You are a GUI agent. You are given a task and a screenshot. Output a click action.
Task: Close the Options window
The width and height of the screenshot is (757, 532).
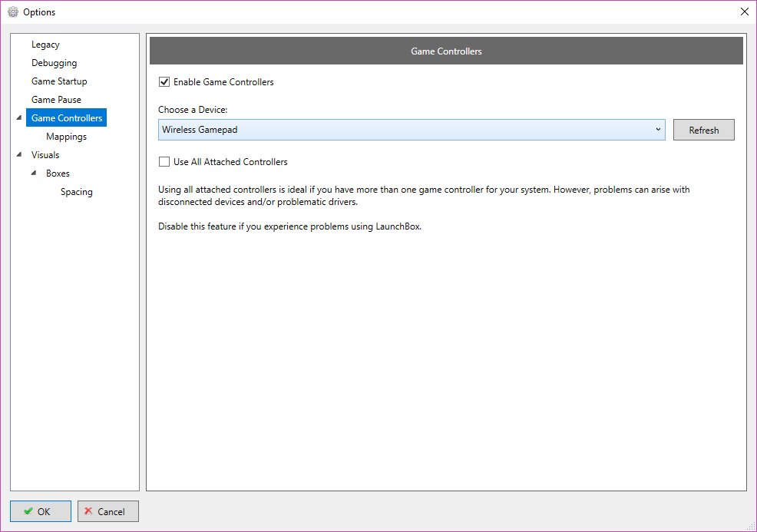745,12
